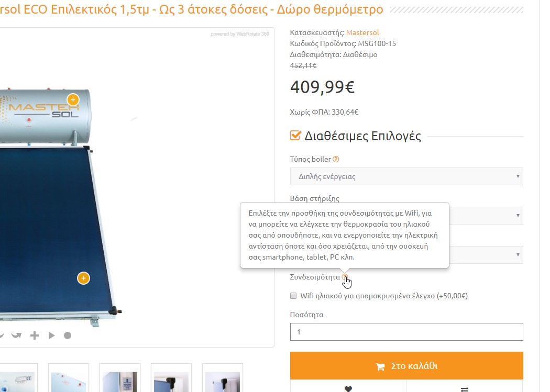Open the Mastersol manufacturer link
Image resolution: width=550 pixels, height=392 pixels.
point(362,32)
